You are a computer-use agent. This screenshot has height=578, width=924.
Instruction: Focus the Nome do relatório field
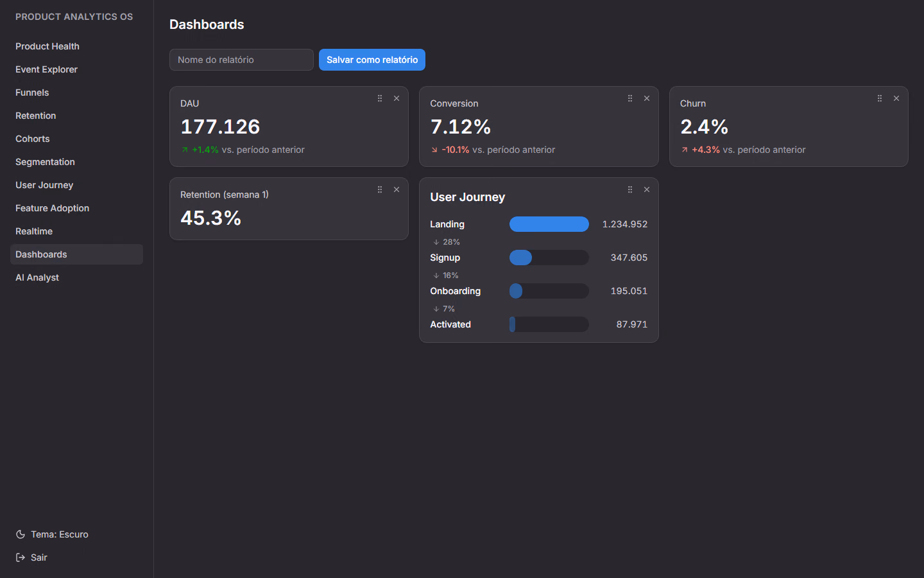coord(241,60)
